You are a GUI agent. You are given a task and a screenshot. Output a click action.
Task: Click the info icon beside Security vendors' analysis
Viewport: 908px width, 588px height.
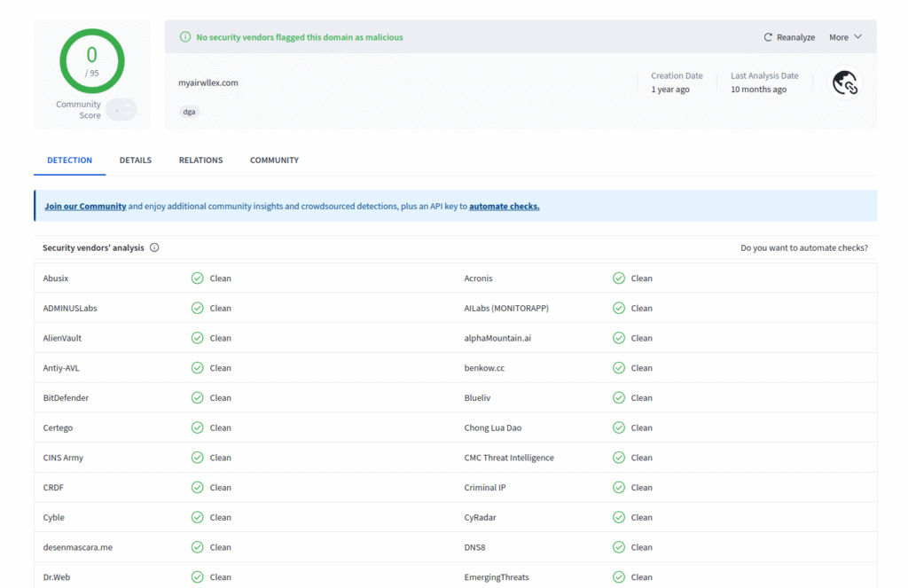point(154,247)
